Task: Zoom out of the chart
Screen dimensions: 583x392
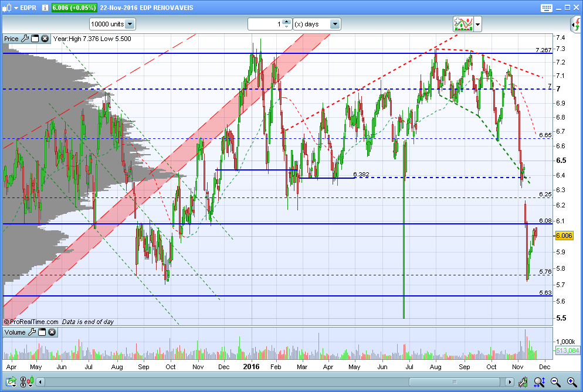Action: [x=555, y=381]
